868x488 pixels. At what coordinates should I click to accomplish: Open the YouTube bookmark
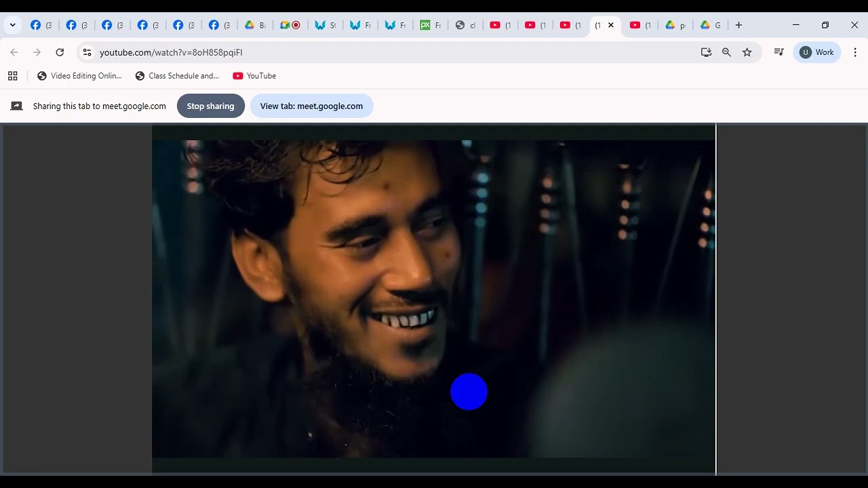(x=254, y=76)
